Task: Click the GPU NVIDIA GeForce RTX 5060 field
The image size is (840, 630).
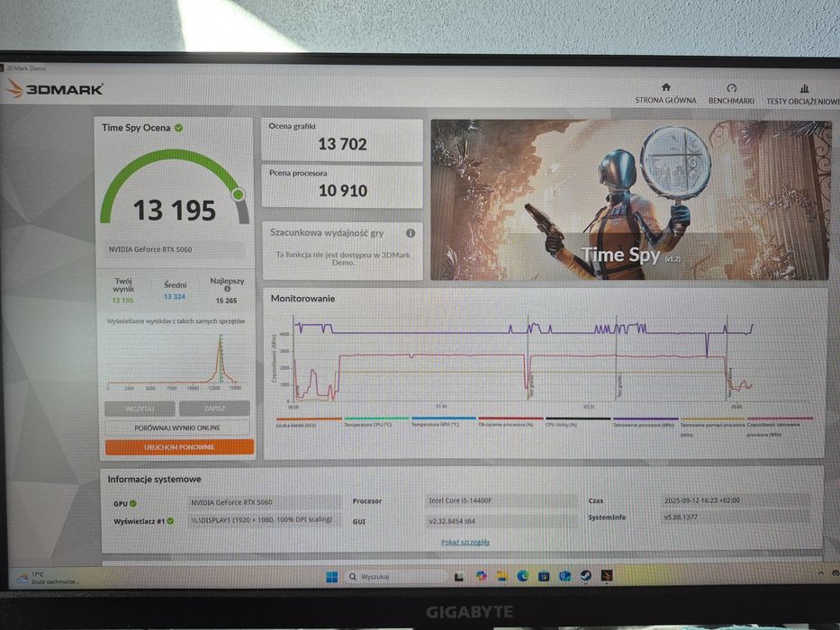Action: click(265, 502)
